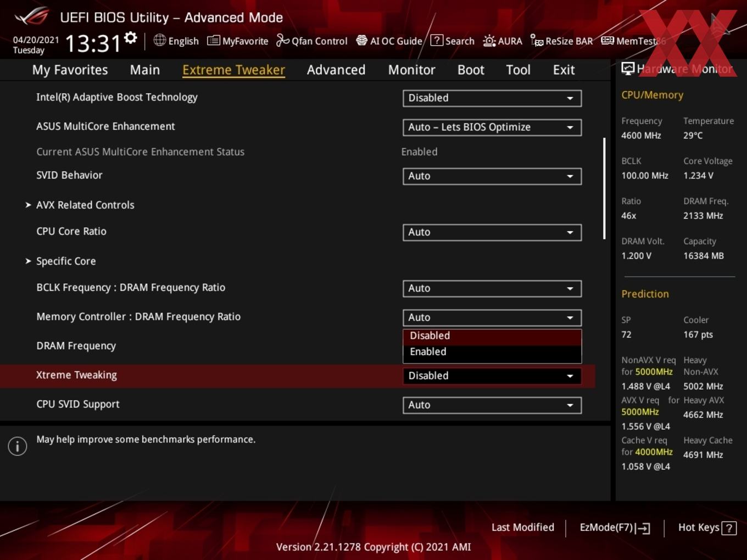Screen dimensions: 747x560
Task: Open MyFavorite list icon
Action: 213,41
